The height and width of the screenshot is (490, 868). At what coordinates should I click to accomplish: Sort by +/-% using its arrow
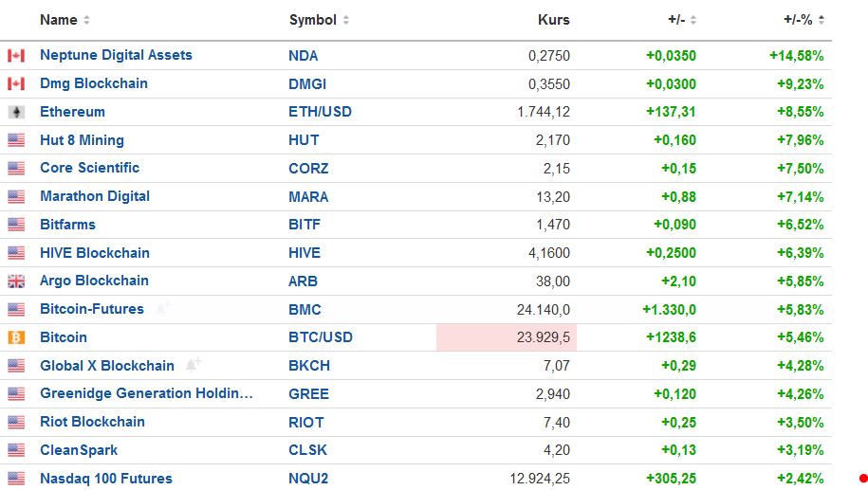click(821, 20)
